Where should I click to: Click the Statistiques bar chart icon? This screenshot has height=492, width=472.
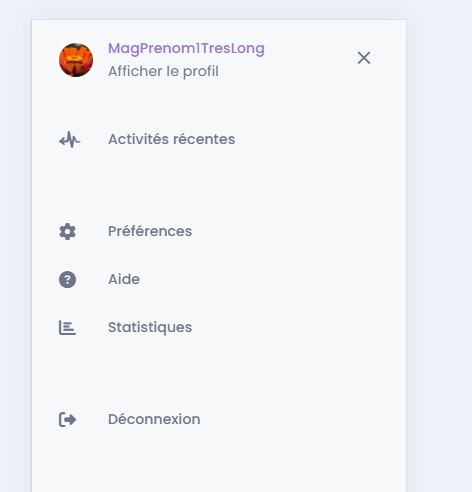(x=67, y=327)
